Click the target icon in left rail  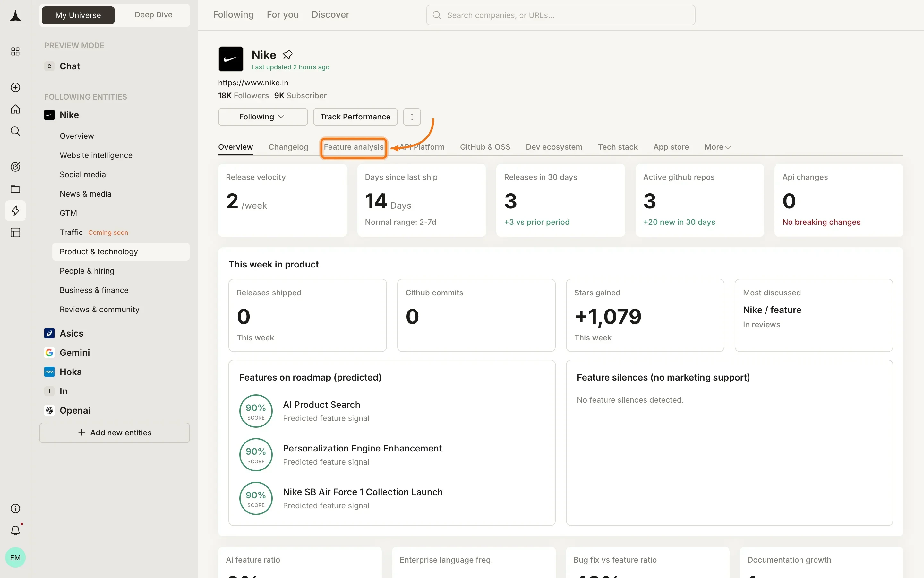[x=15, y=167]
